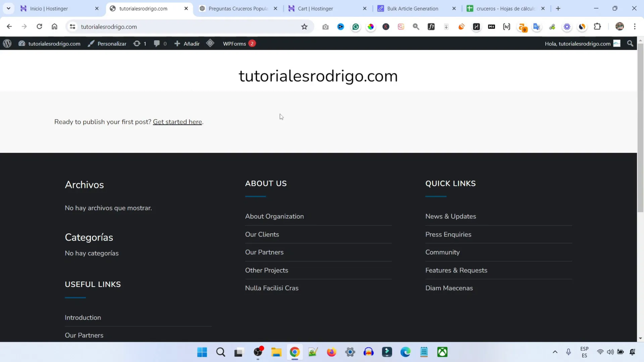This screenshot has height=362, width=644.
Task: Expand the tab search dropdown arrow
Action: [x=8, y=8]
